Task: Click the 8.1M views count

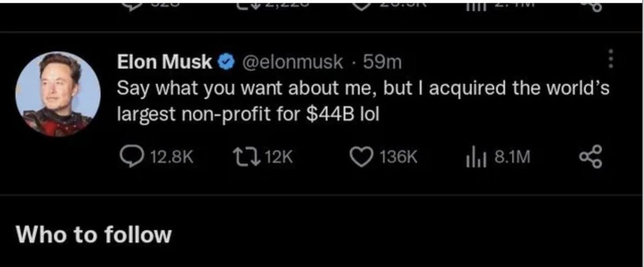Action: point(513,157)
